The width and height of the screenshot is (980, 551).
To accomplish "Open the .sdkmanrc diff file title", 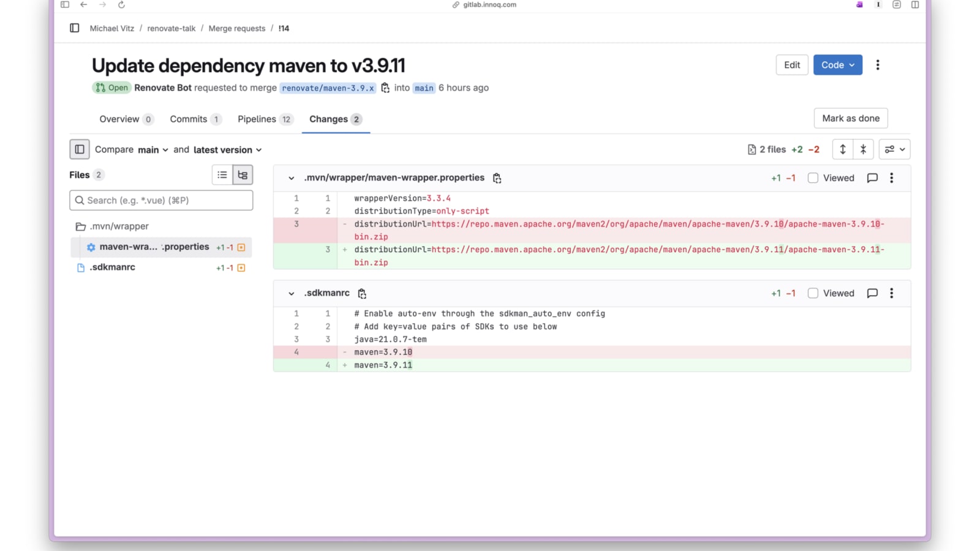I will coord(327,293).
